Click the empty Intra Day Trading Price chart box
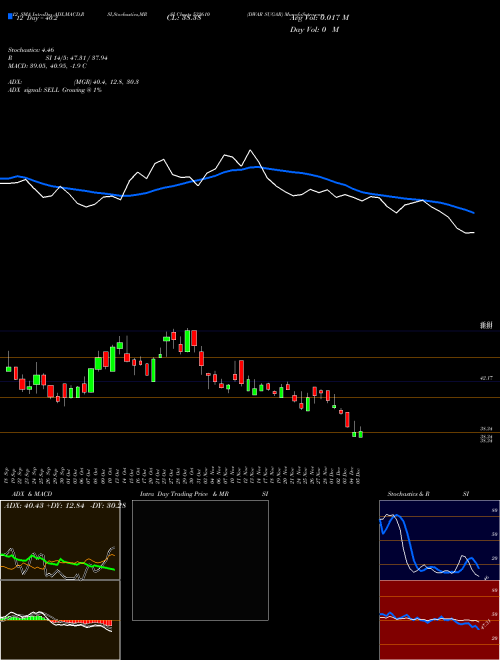This screenshot has width=500, height=660. pyautogui.click(x=200, y=560)
